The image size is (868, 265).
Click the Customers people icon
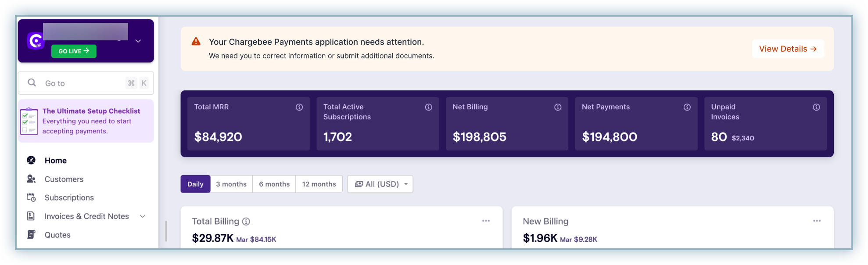(x=31, y=179)
